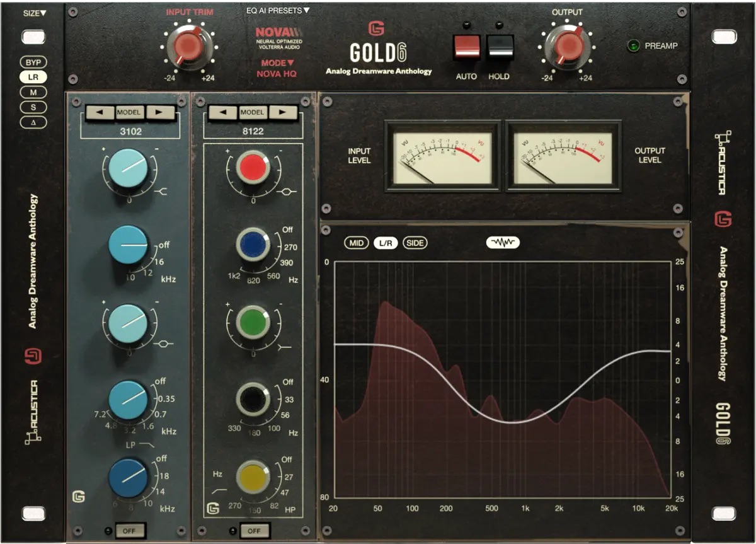The height and width of the screenshot is (544, 756).
Task: Toggle OFF button under 3102 module
Action: pyautogui.click(x=129, y=530)
